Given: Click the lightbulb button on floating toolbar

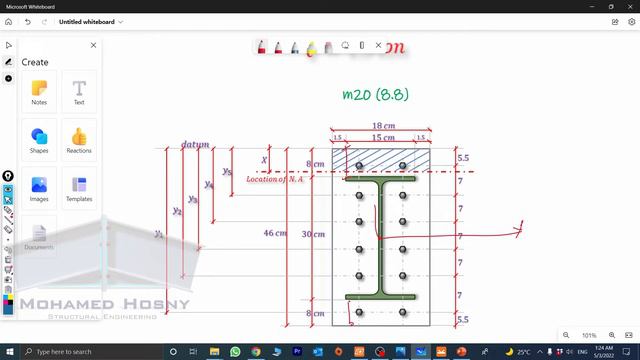Looking at the screenshot, I should 8,176.
